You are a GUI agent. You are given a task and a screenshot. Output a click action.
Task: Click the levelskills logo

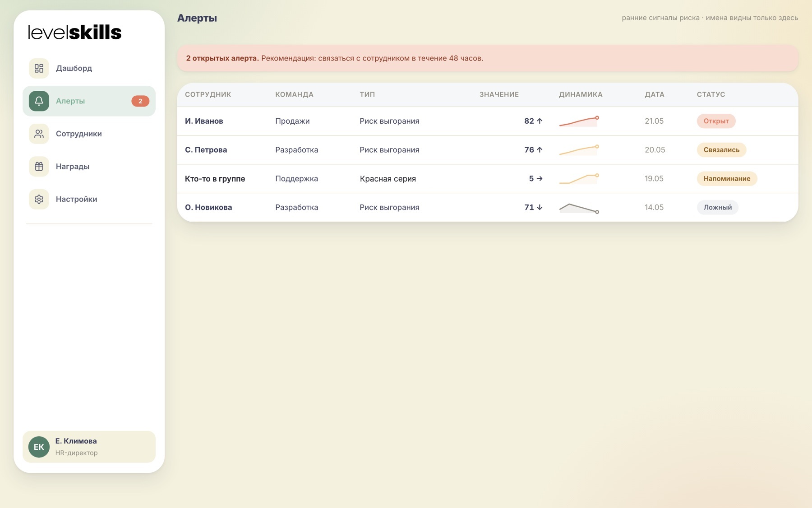point(75,33)
